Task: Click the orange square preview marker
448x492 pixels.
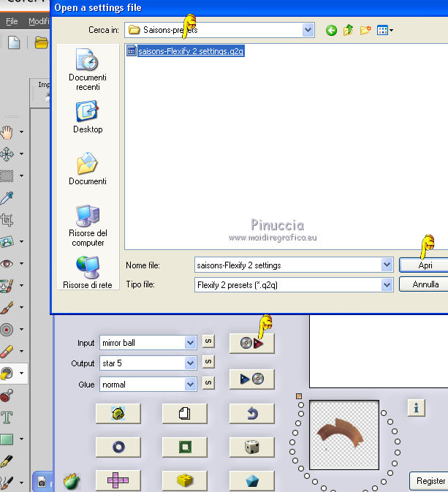Action: (x=299, y=396)
